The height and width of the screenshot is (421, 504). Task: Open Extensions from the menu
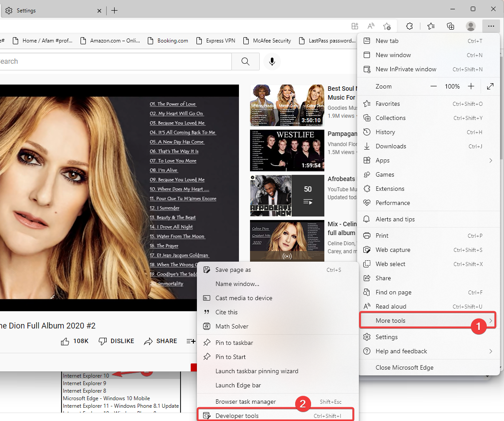point(428,189)
